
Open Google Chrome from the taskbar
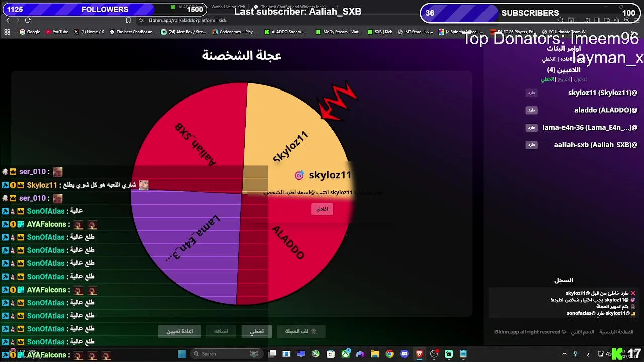(x=389, y=354)
